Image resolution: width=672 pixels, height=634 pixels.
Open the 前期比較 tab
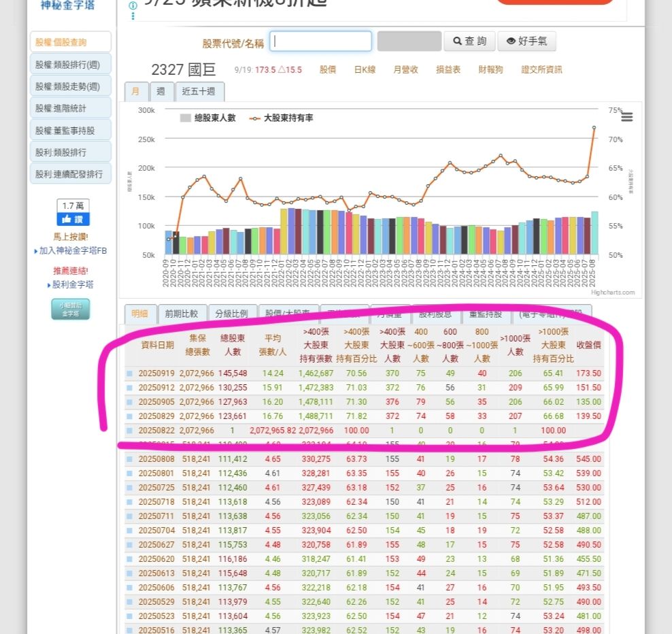(x=181, y=314)
